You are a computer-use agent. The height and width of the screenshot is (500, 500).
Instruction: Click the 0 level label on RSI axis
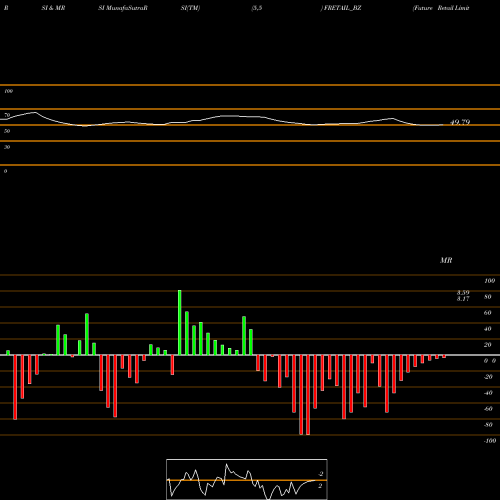[5, 171]
